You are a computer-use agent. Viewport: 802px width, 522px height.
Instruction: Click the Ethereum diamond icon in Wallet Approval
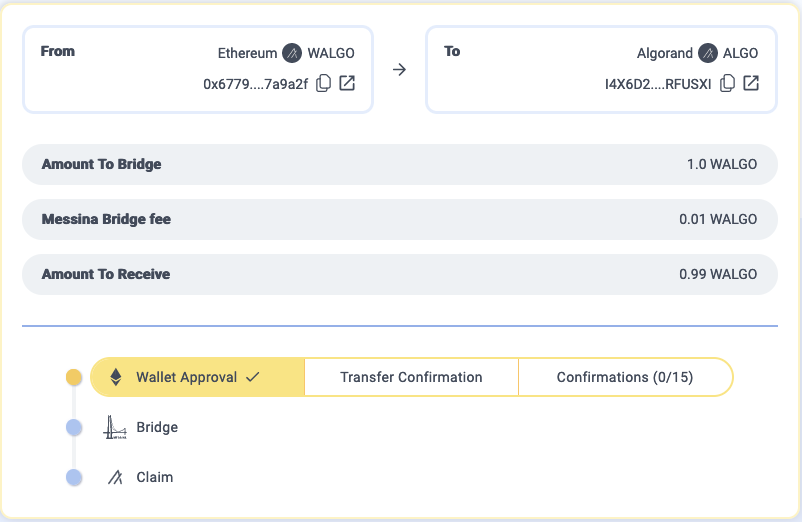pyautogui.click(x=116, y=377)
